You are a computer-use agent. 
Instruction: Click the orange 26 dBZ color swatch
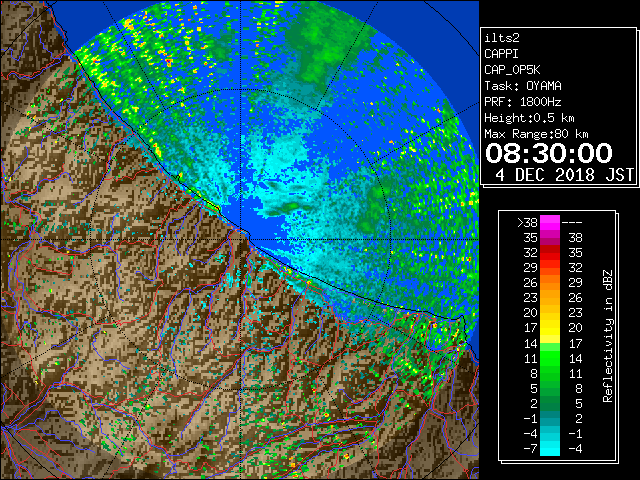(550, 283)
